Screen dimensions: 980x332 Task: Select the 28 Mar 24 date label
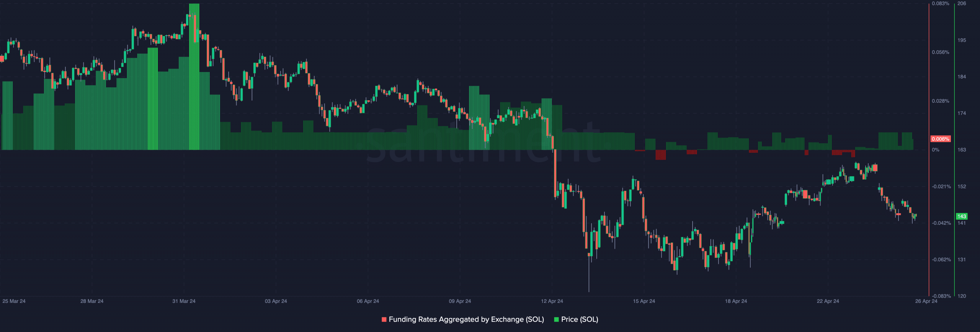pos(92,301)
